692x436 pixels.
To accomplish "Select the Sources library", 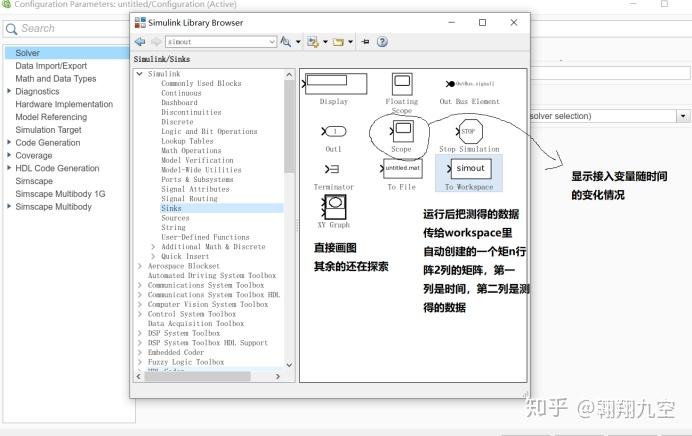I will 175,218.
